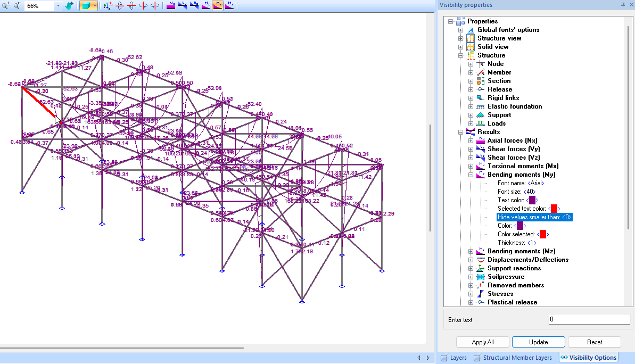Select the Support tree item
Screen dimensions: 635x364
499,115
